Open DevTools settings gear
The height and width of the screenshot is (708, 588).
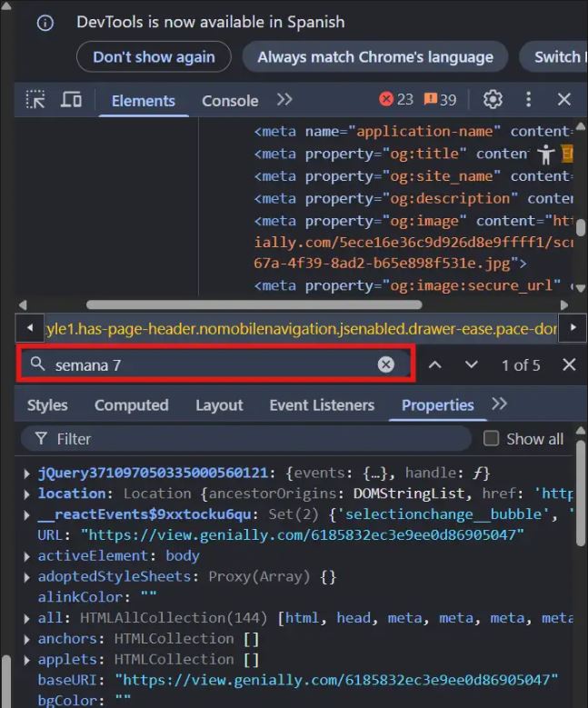click(x=493, y=100)
